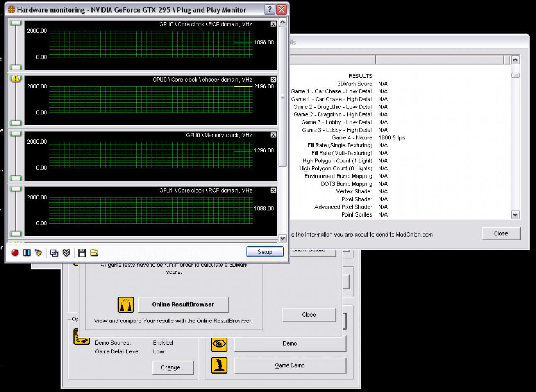Select Game 2 - Dragothic - High Detail row

tap(400, 115)
